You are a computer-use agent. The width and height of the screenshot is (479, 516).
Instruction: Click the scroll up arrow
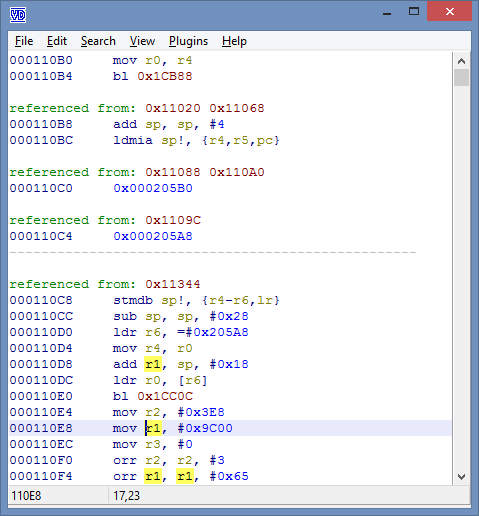point(461,61)
